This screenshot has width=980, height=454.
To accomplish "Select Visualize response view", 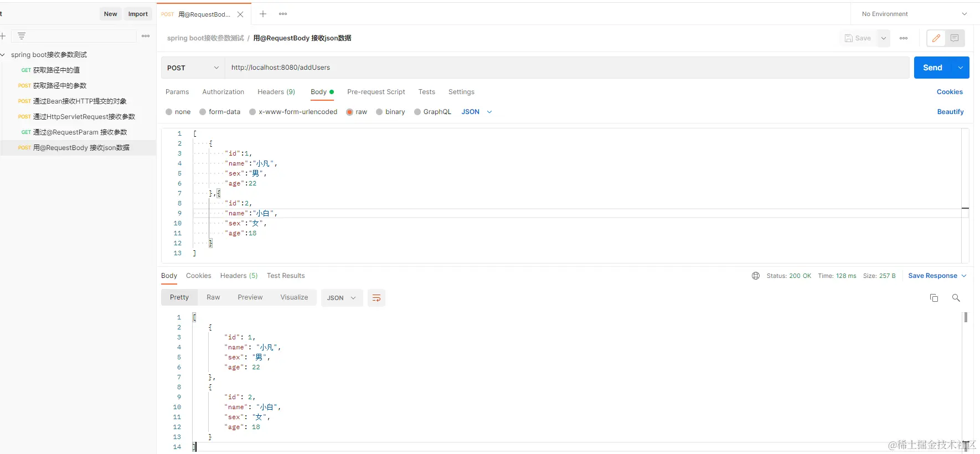I will tap(294, 297).
